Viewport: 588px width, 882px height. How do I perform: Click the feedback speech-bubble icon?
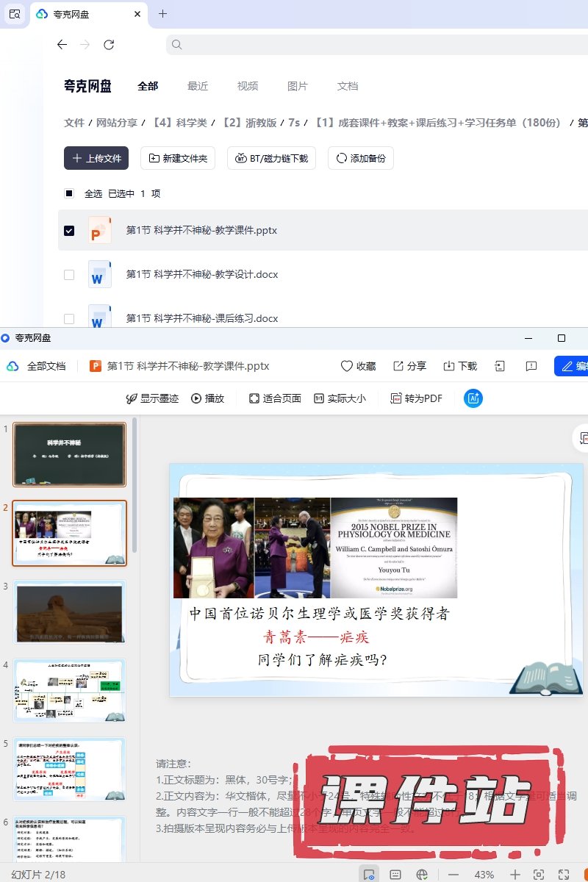(x=531, y=366)
